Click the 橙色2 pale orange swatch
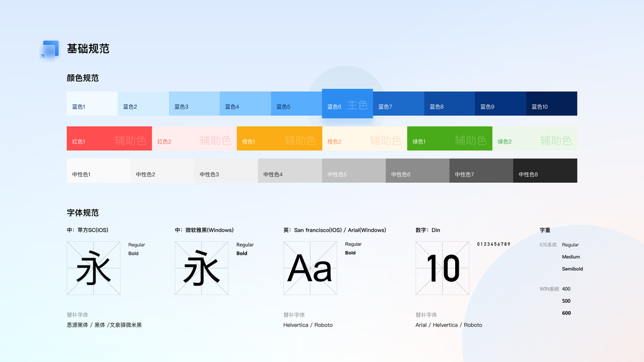The width and height of the screenshot is (644, 362). (365, 138)
